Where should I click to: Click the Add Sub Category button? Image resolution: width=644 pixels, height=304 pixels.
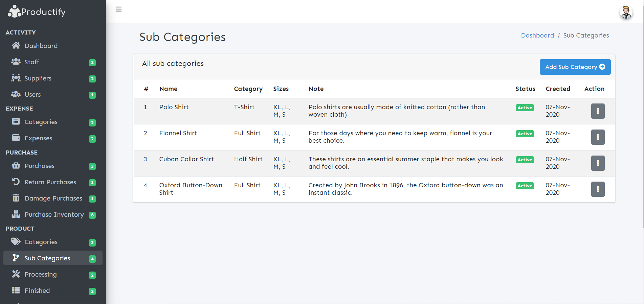click(x=575, y=67)
